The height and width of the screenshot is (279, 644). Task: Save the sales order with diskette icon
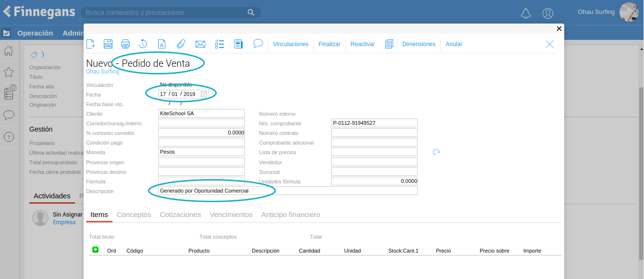[x=108, y=44]
